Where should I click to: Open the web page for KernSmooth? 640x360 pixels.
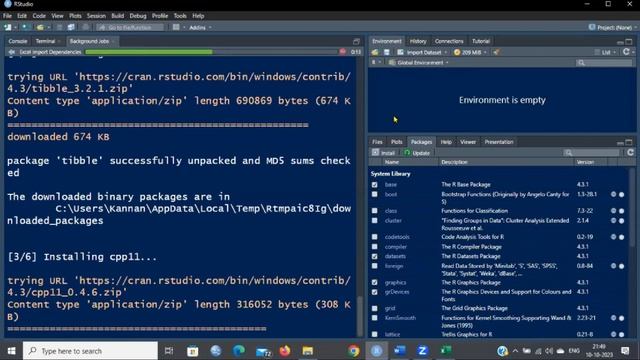pyautogui.click(x=613, y=318)
